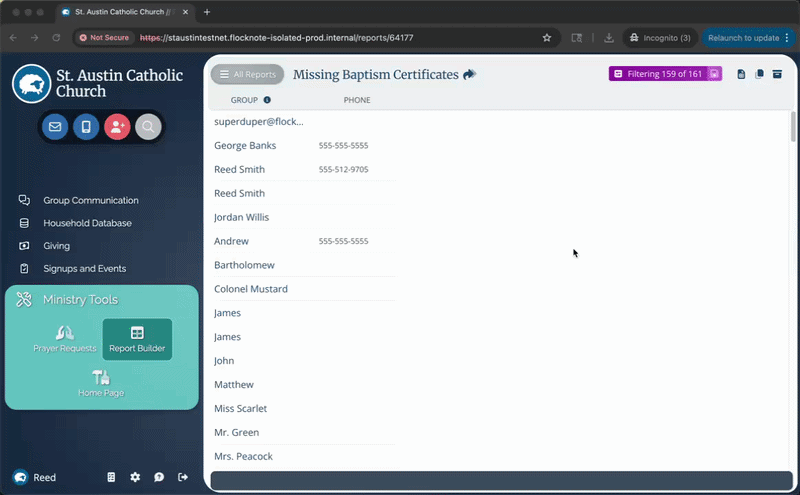Select the Mr. Green row
The width and height of the screenshot is (800, 495).
305,432
